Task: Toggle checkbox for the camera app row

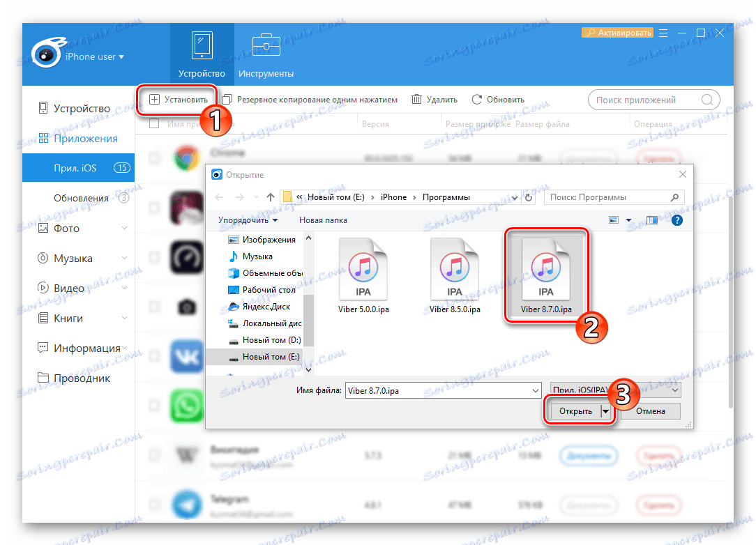Action: (x=154, y=307)
